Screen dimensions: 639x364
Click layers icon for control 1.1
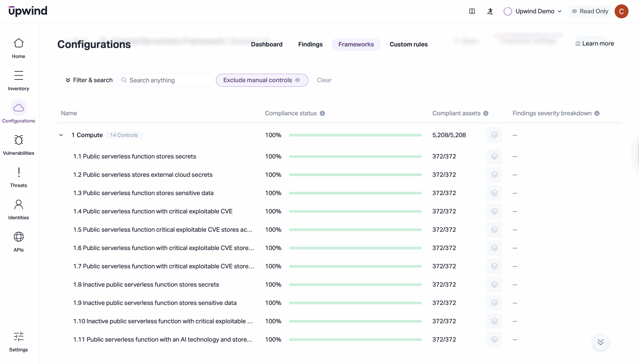pyautogui.click(x=494, y=156)
